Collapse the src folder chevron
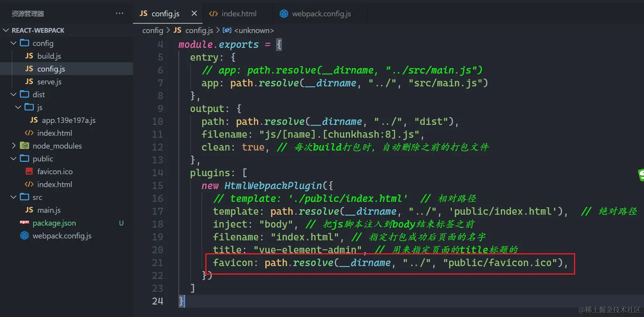Screen dimensions: 644x317 [14, 197]
